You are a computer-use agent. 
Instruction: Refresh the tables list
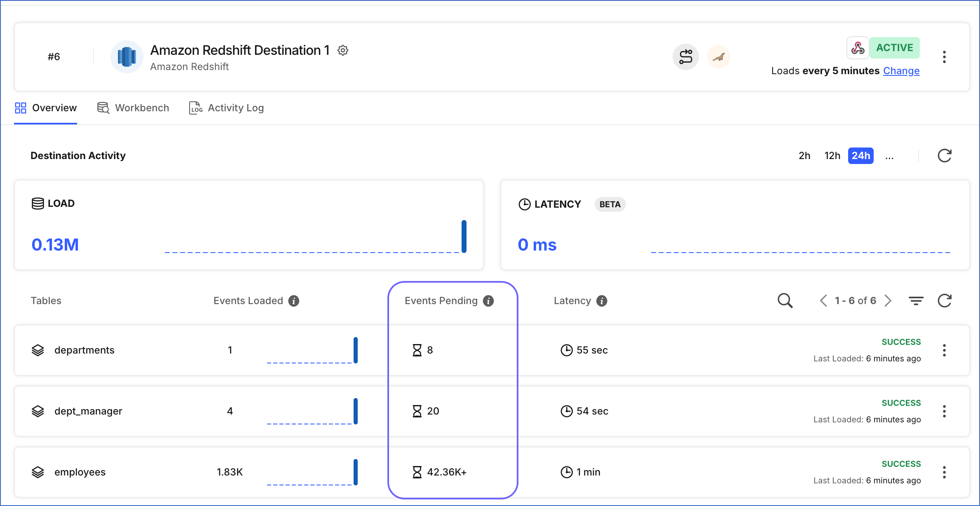pos(945,301)
